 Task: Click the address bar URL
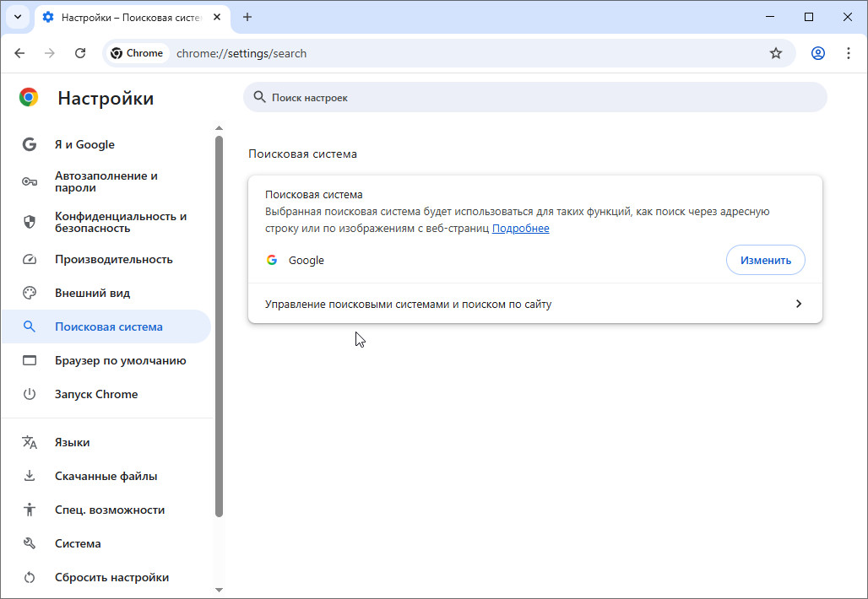[241, 53]
